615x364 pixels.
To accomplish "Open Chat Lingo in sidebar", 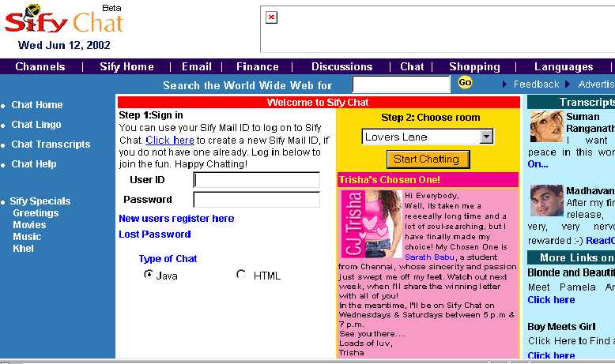I will 36,125.
